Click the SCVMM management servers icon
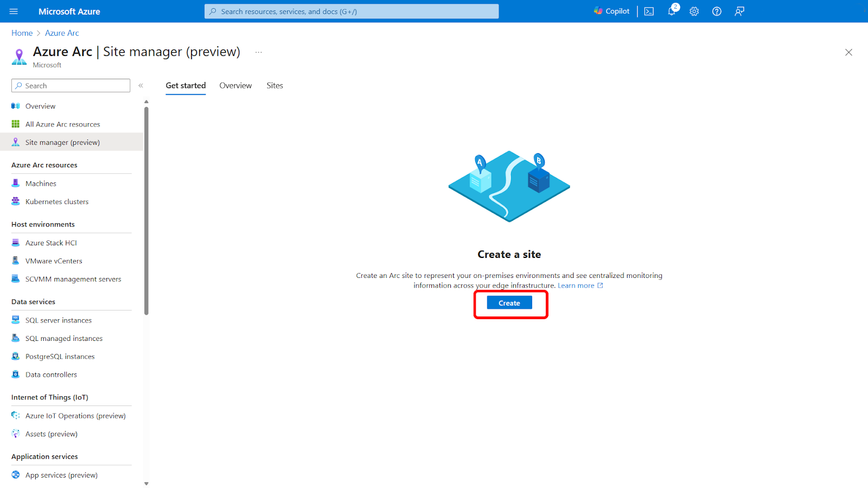 pyautogui.click(x=16, y=278)
